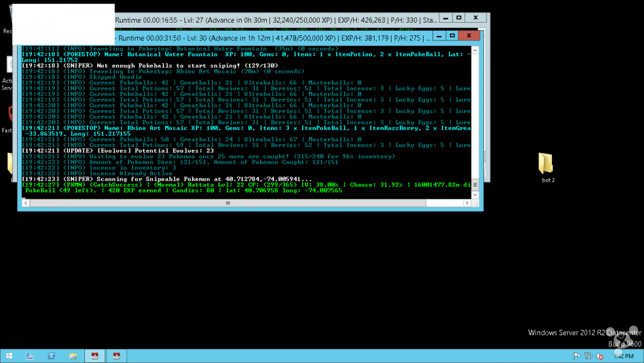The height and width of the screenshot is (363, 644).
Task: Click the 'Current Total Potions: 59' log line
Action: [246, 145]
